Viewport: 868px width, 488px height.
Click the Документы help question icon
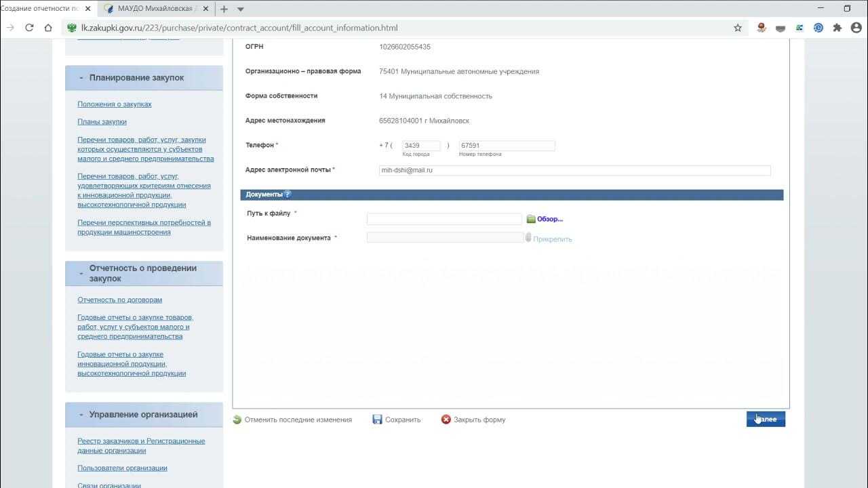[288, 195]
